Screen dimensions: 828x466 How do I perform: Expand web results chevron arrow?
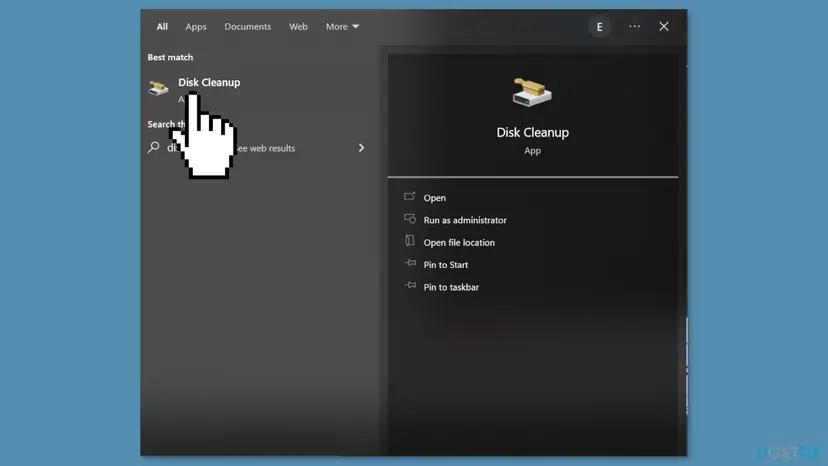[x=361, y=148]
